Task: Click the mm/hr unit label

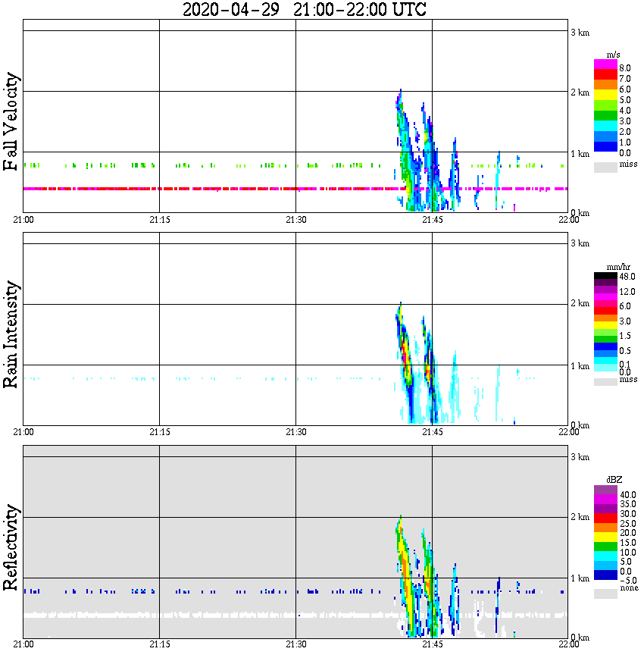Action: tap(618, 267)
